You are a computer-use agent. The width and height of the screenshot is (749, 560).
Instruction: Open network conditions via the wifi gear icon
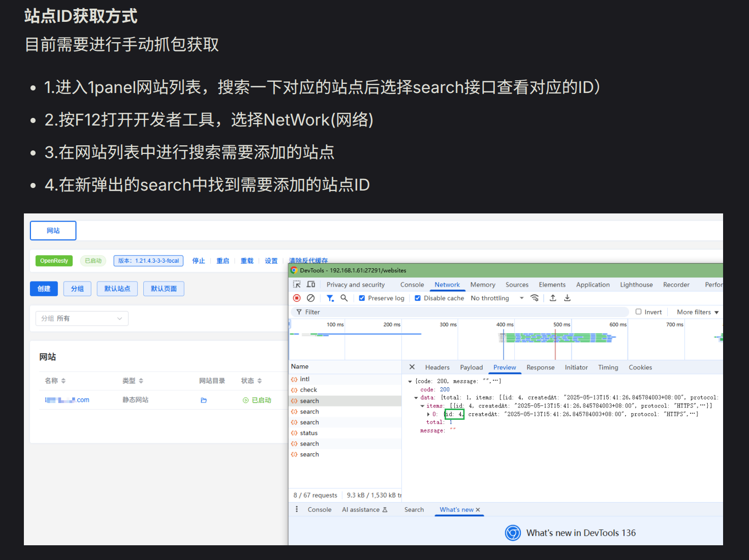[535, 298]
